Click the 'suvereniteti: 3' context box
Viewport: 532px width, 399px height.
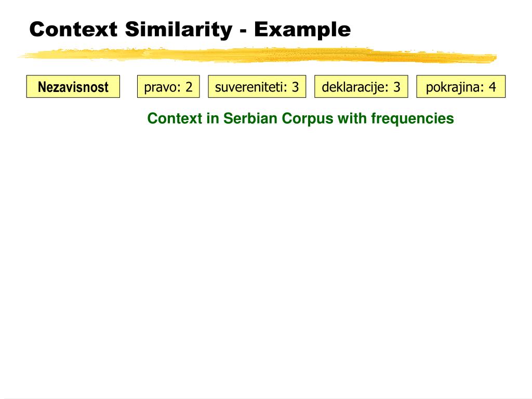click(257, 87)
